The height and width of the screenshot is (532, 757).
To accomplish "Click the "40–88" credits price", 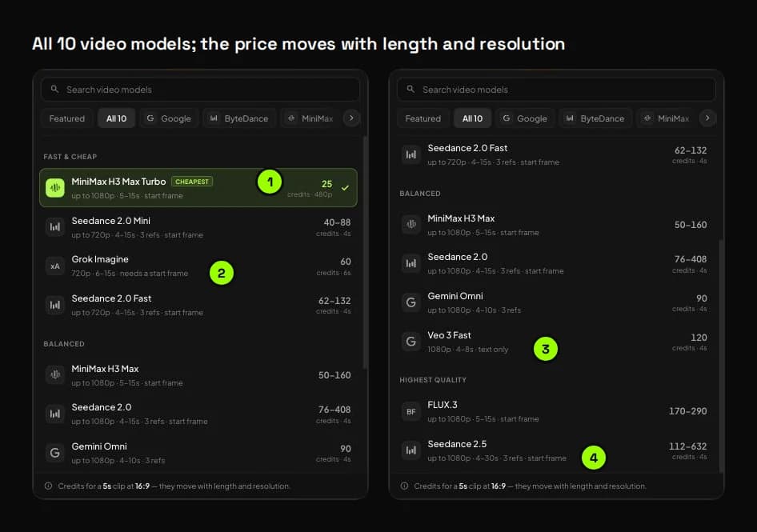I will [337, 222].
